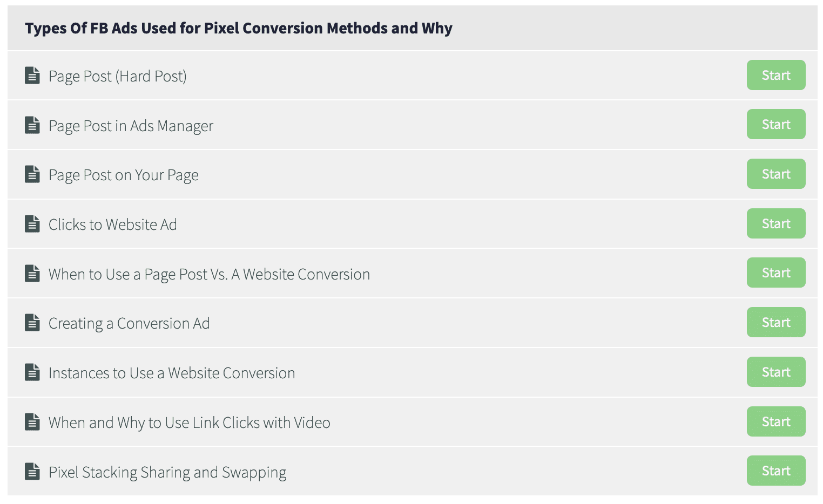Click Start for Instances to Use a Website Conversion
823x504 pixels.
click(x=776, y=372)
